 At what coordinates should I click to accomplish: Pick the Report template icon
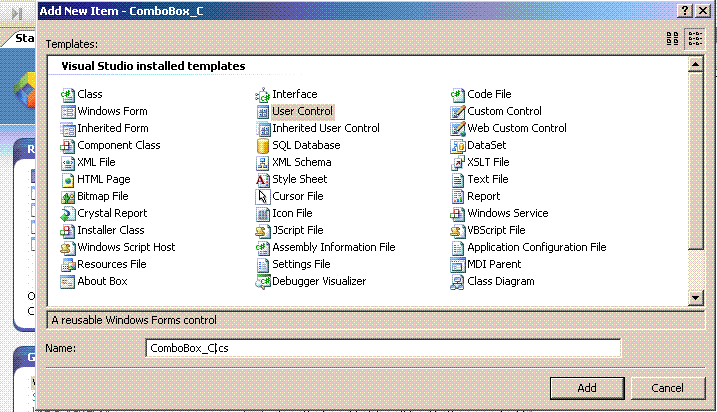coord(457,197)
